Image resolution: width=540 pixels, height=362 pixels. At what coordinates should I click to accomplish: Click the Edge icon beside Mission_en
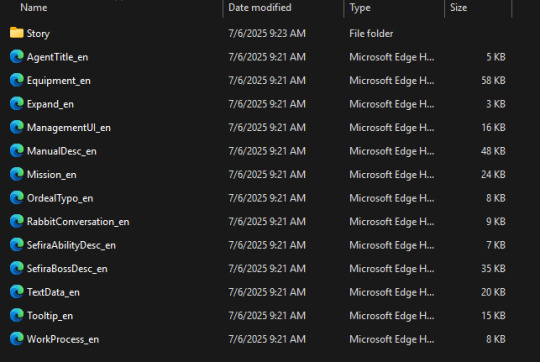[x=17, y=174]
